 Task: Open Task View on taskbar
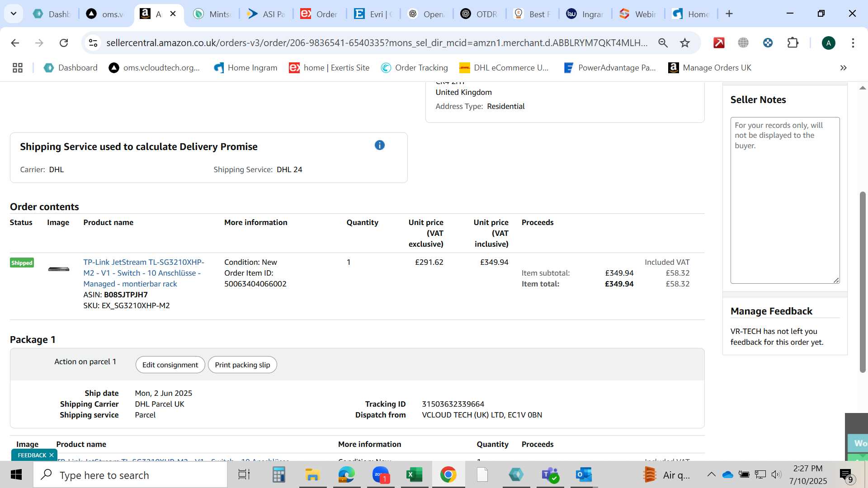click(x=244, y=475)
